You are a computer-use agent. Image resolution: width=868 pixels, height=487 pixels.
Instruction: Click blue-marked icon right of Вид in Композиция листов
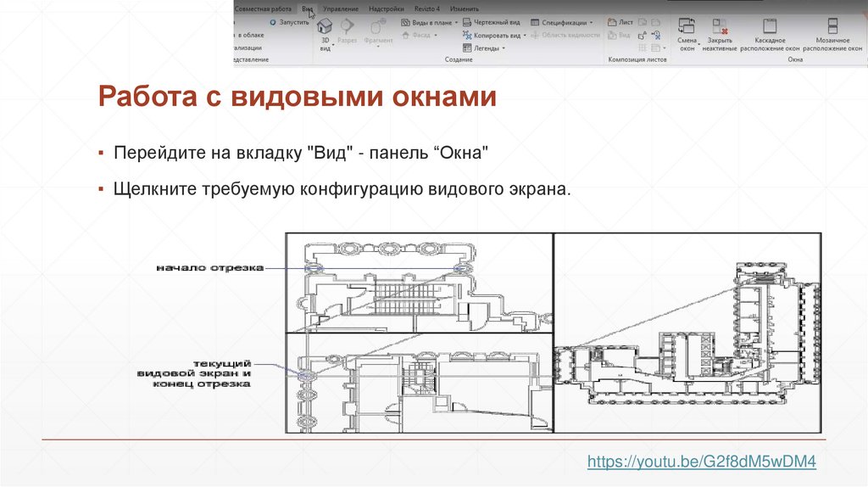tap(656, 36)
